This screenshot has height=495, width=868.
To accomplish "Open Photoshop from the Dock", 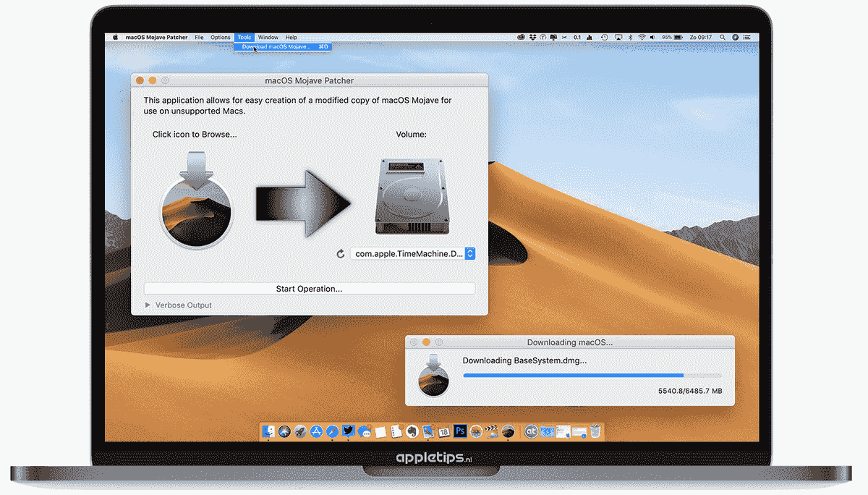I will click(x=460, y=431).
